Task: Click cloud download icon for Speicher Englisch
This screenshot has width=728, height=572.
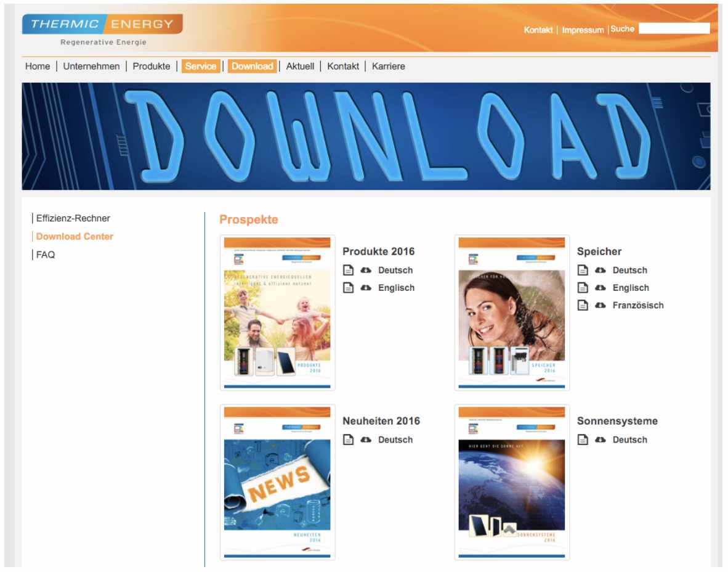Action: pos(601,288)
